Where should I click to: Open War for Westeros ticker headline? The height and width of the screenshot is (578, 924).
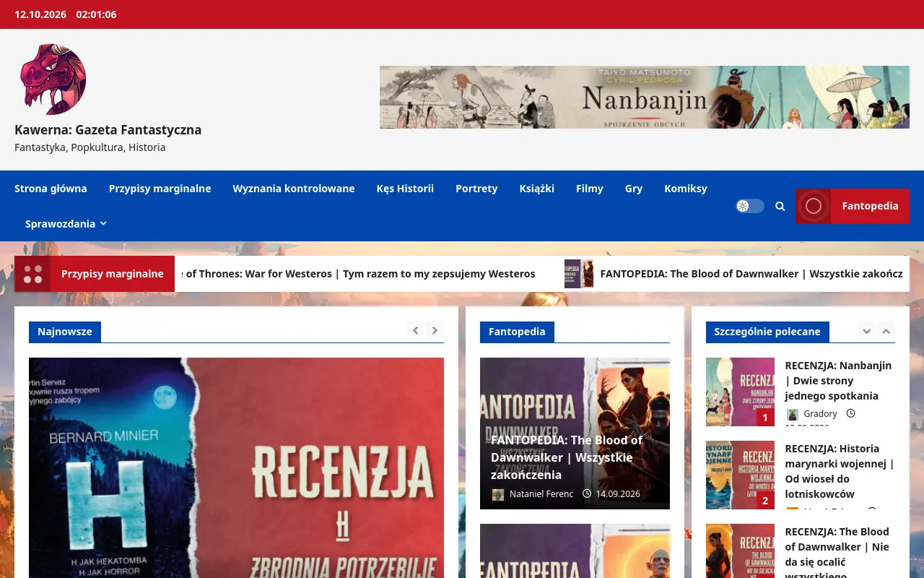[358, 274]
